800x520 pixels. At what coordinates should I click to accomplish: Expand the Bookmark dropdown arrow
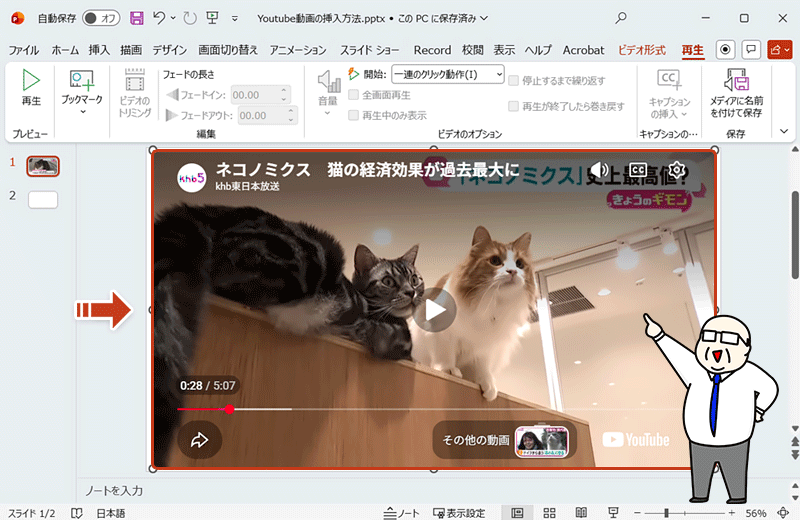[x=82, y=112]
